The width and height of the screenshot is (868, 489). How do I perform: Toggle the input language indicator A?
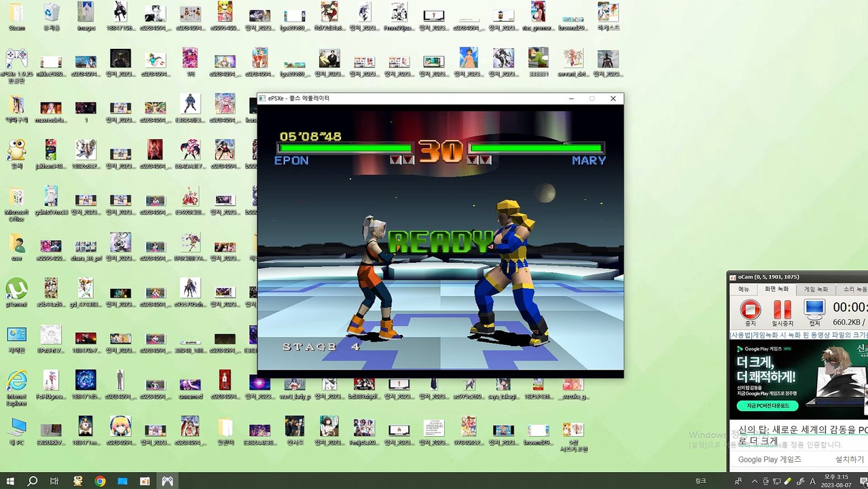[x=813, y=481]
